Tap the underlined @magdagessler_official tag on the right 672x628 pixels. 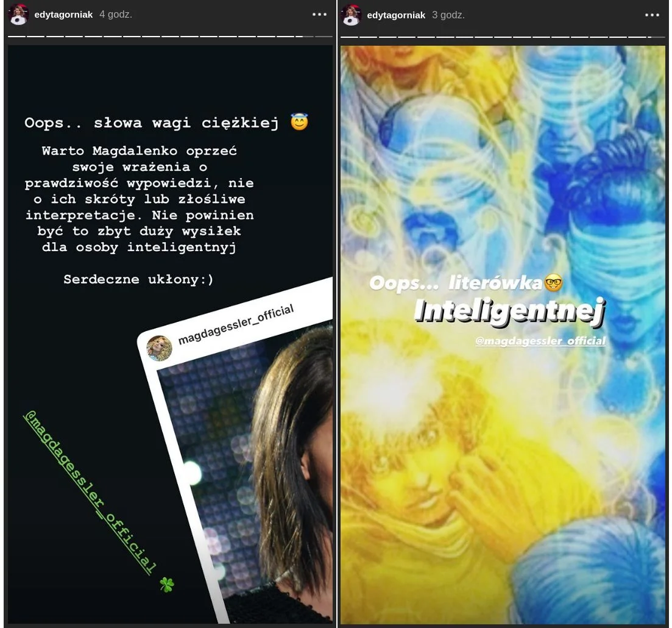pyautogui.click(x=540, y=341)
